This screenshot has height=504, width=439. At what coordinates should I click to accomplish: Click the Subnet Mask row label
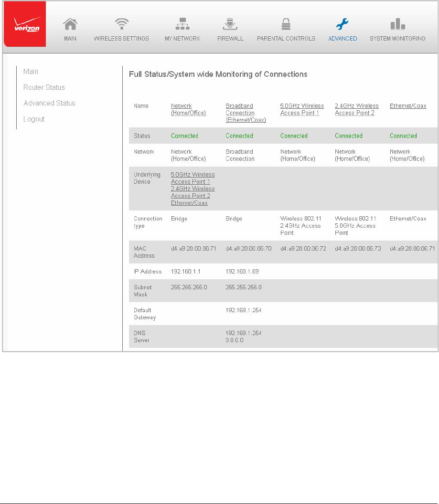(142, 291)
